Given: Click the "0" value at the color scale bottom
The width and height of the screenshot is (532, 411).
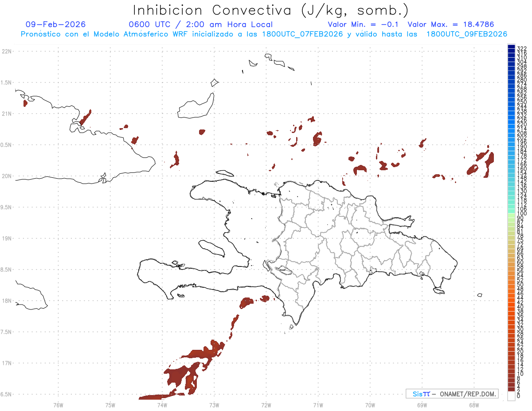Looking at the screenshot, I should click(519, 395).
